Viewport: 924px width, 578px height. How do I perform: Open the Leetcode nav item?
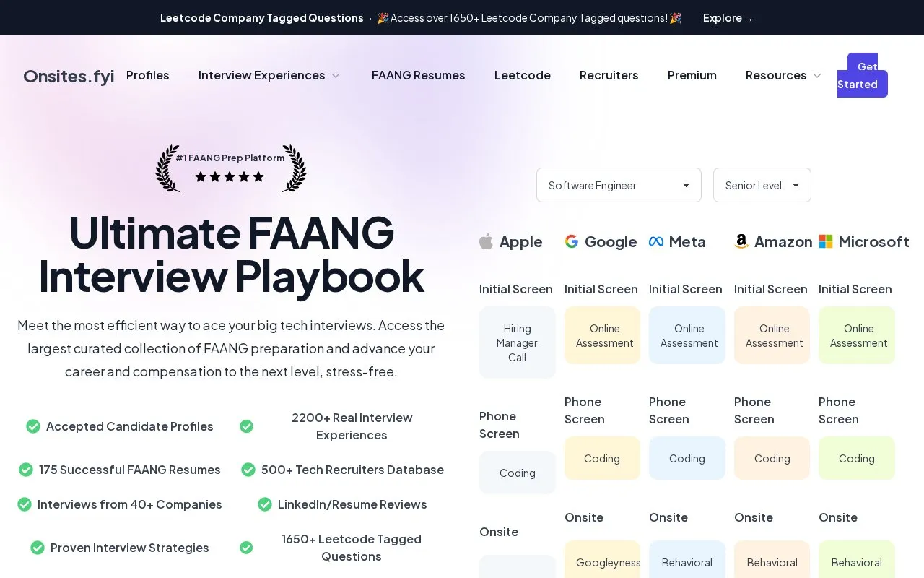point(523,75)
